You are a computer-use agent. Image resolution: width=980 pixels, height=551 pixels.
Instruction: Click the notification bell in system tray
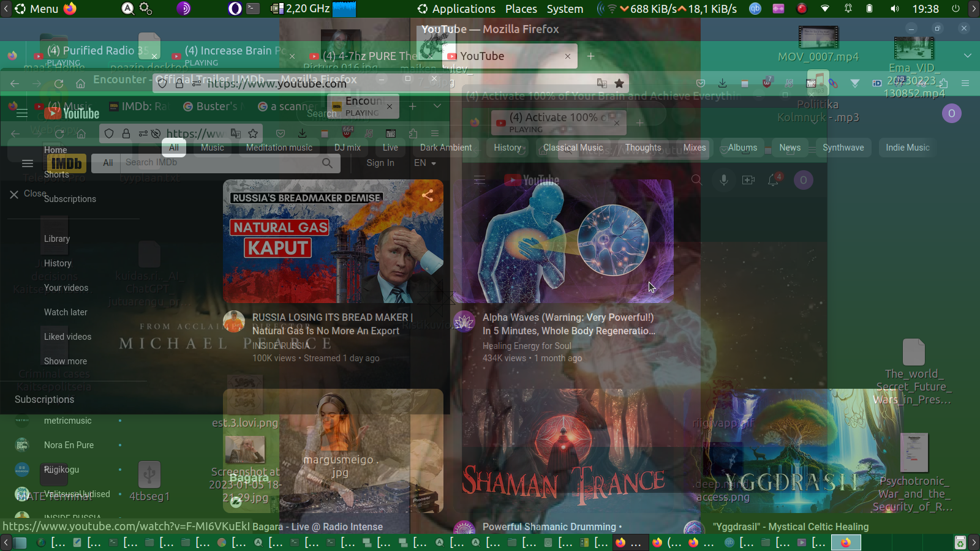848,9
